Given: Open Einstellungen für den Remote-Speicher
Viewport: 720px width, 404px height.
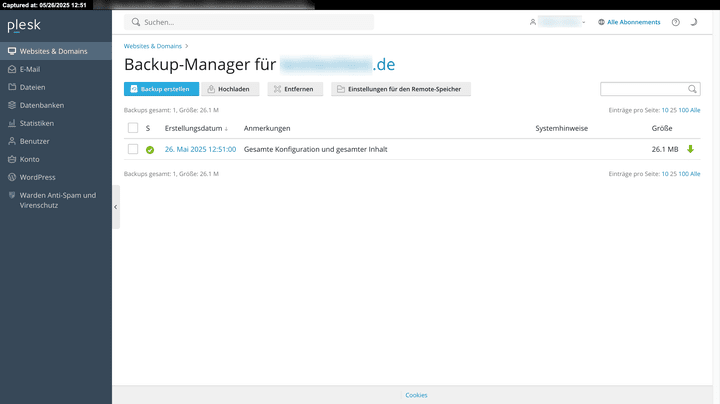Looking at the screenshot, I should click(401, 89).
